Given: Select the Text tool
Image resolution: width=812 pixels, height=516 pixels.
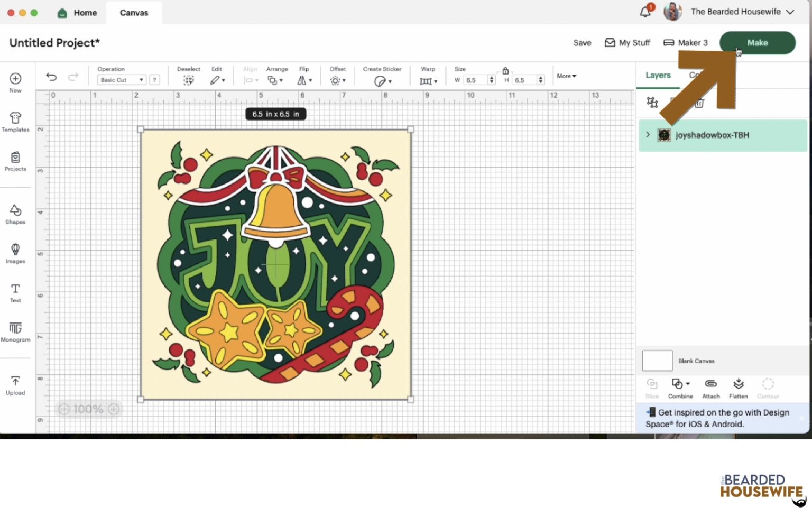Looking at the screenshot, I should tap(15, 292).
